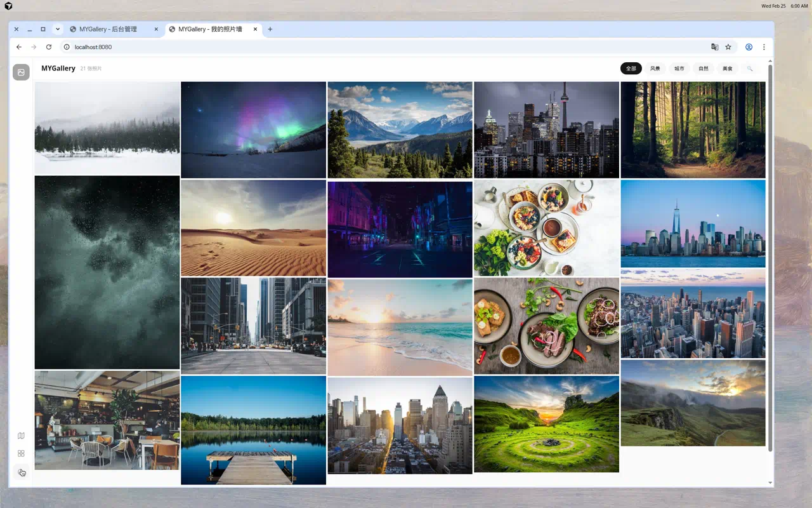812x508 pixels.
Task: Open the search magnifier in gallery header
Action: [750, 69]
